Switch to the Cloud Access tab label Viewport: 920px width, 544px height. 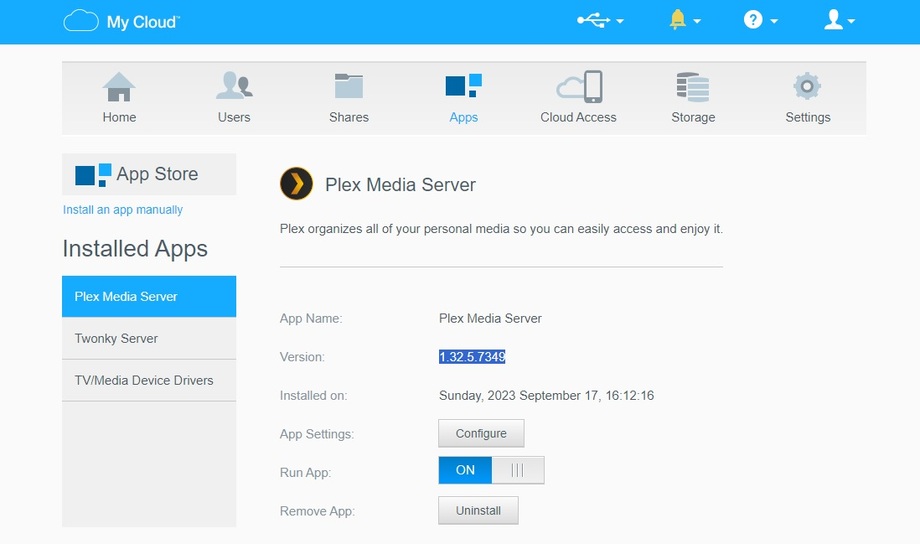[579, 117]
